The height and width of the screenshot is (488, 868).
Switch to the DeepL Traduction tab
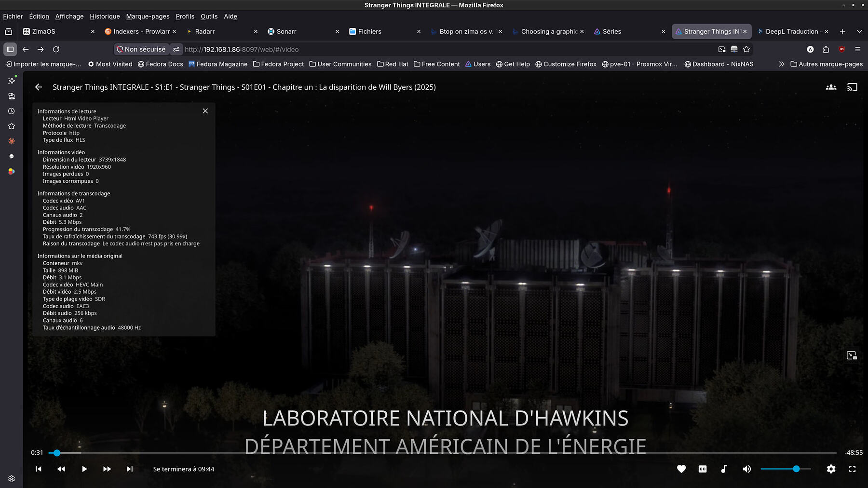(793, 31)
